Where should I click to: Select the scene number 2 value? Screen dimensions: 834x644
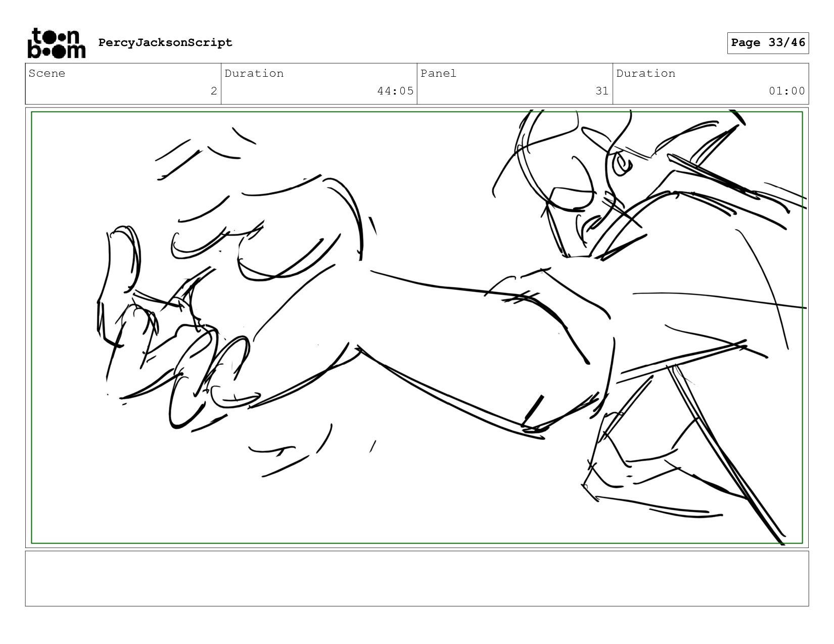(x=214, y=91)
